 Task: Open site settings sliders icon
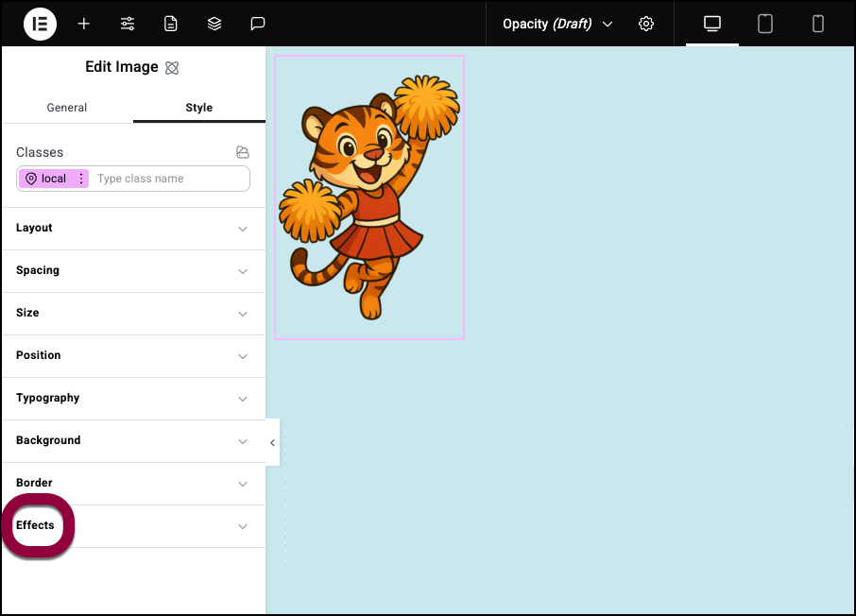(x=128, y=24)
